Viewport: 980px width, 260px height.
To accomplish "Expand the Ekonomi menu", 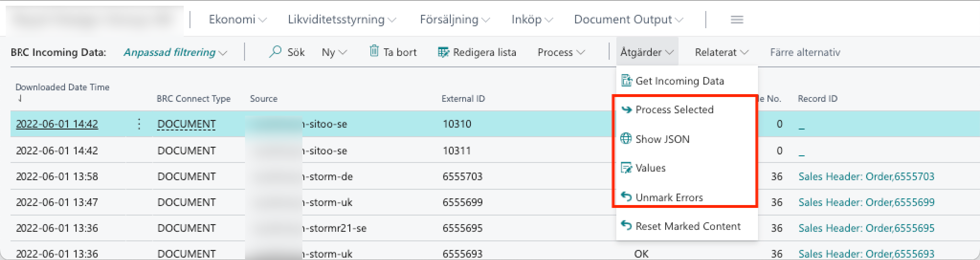I will [237, 20].
